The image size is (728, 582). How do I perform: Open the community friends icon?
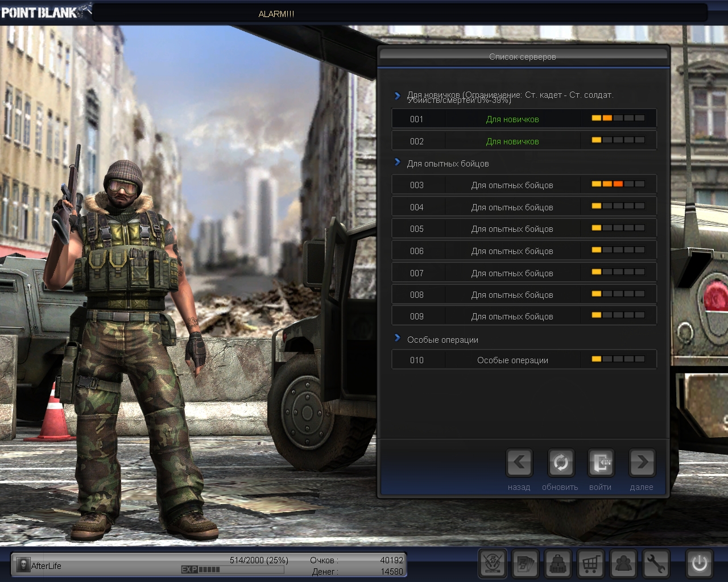pyautogui.click(x=623, y=564)
